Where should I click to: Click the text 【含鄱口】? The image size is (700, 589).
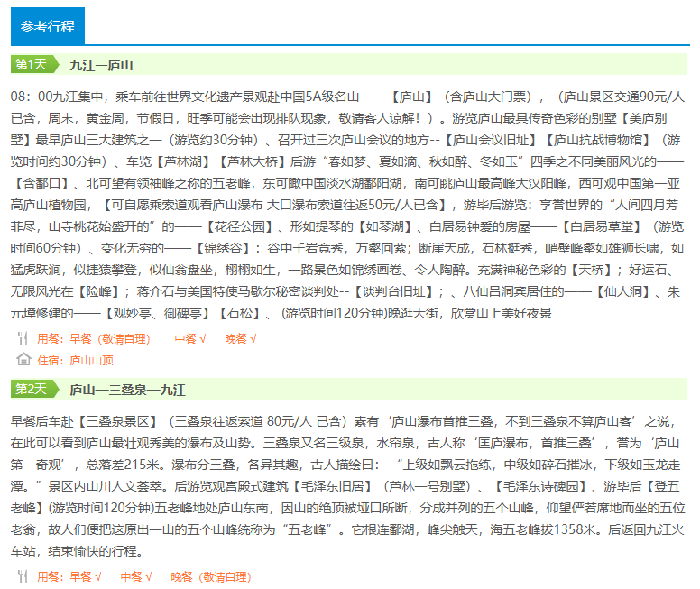click(42, 183)
